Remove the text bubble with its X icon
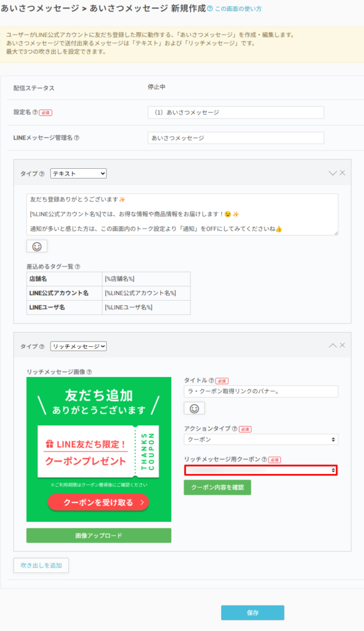This screenshot has height=631, width=364. (342, 173)
